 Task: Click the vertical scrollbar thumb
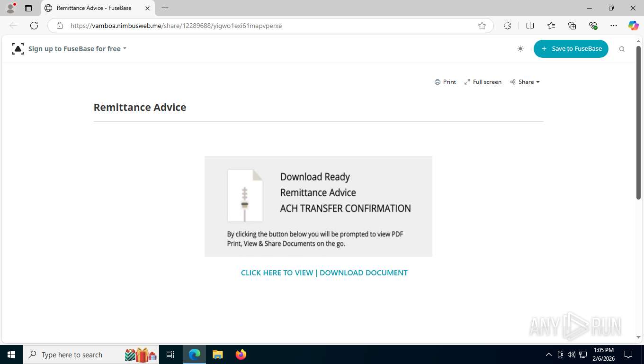pyautogui.click(x=638, y=122)
